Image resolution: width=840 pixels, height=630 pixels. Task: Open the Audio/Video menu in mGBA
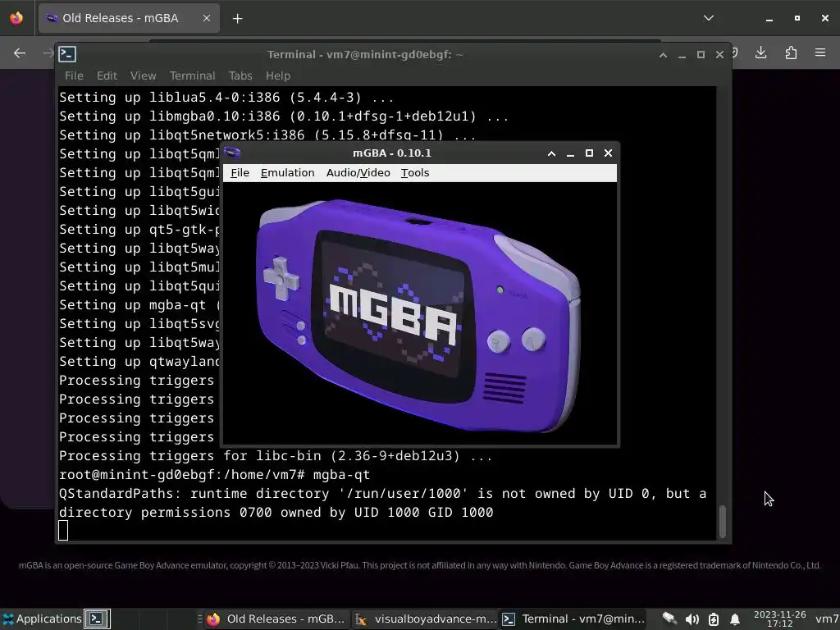pyautogui.click(x=358, y=172)
